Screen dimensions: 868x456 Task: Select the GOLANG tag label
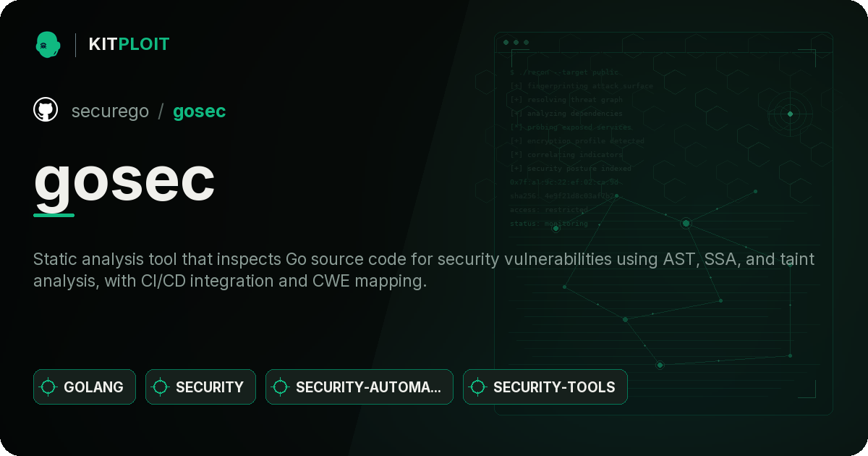click(93, 387)
